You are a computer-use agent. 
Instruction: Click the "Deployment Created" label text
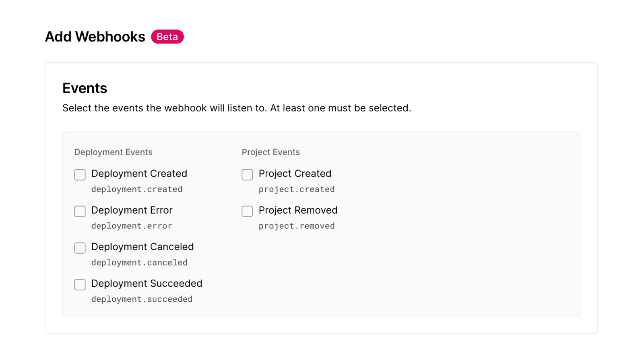(x=139, y=173)
